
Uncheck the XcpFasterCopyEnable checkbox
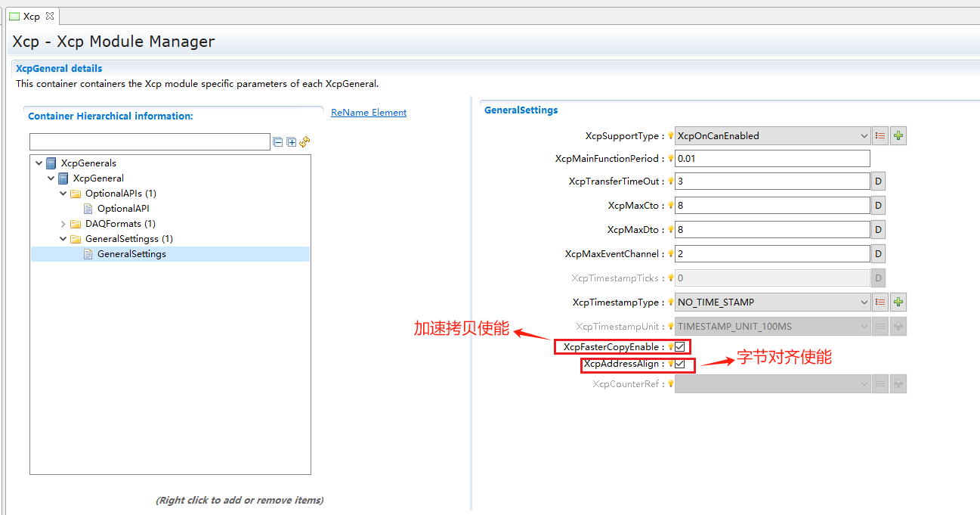679,346
